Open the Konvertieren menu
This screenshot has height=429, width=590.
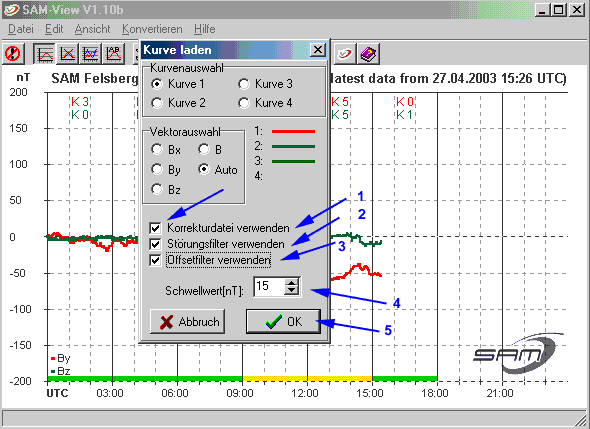coord(152,29)
